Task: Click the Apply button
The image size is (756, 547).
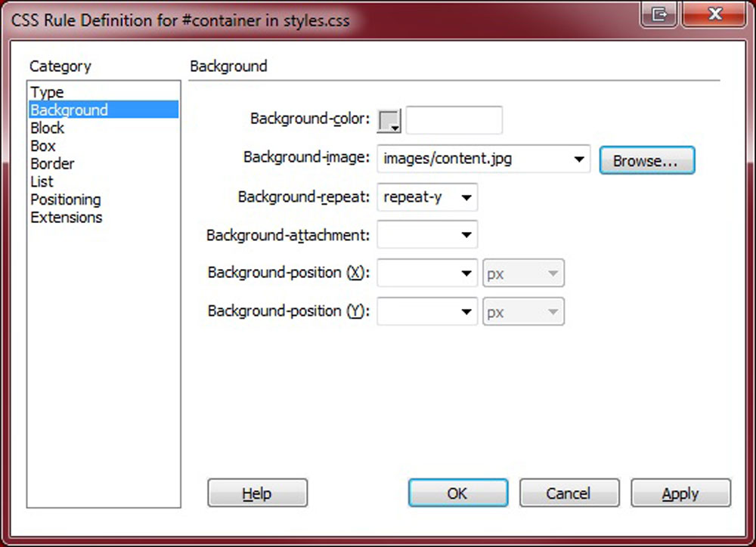Action: point(680,493)
